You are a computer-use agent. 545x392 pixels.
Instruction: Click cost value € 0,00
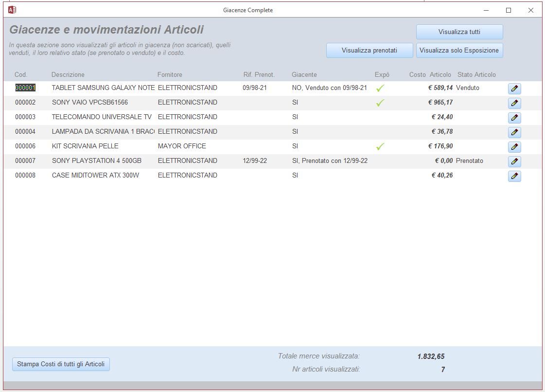444,160
